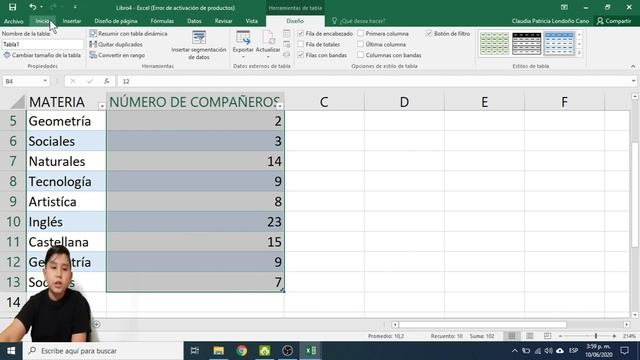This screenshot has width=640, height=360.
Task: Click the select all corner triangle
Action: 18,102
